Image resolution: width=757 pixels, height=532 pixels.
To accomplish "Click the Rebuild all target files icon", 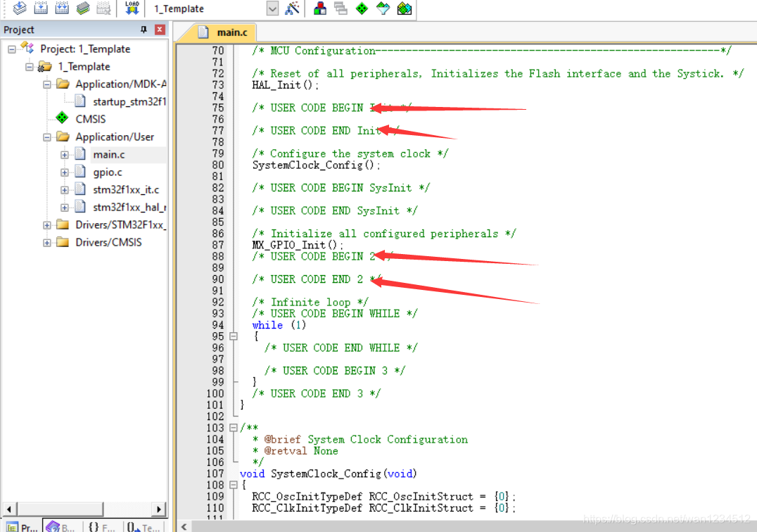I will (x=62, y=8).
